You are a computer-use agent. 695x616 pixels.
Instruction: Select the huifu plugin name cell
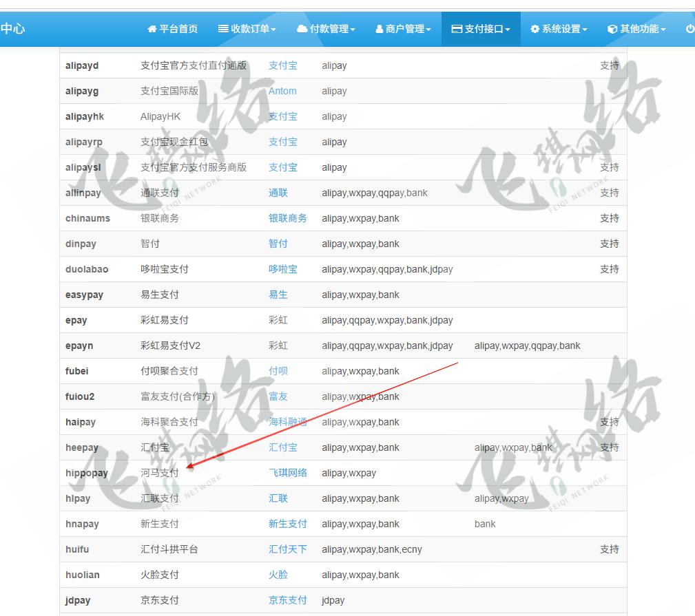click(76, 549)
